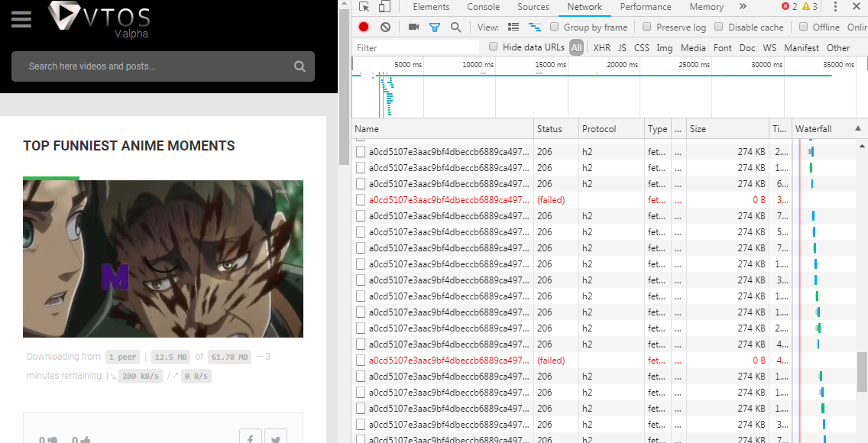
Task: Open the Elements tab
Action: (x=431, y=7)
